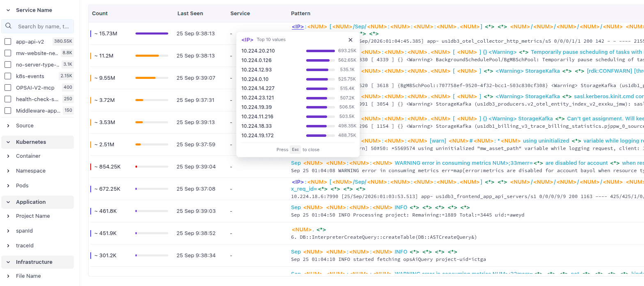Enable the health-check-s... checkbox
The height and width of the screenshot is (286, 644).
pos(7,99)
